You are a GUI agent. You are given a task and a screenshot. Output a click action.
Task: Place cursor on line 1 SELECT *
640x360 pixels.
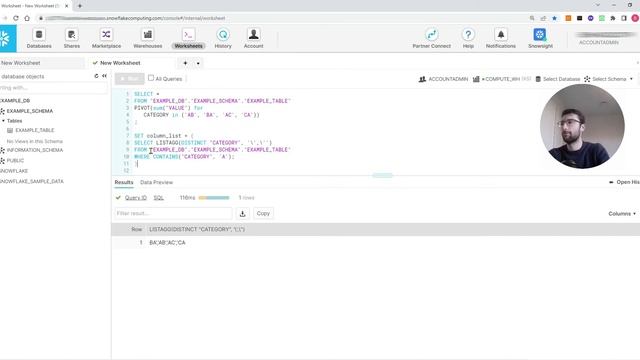pyautogui.click(x=147, y=94)
